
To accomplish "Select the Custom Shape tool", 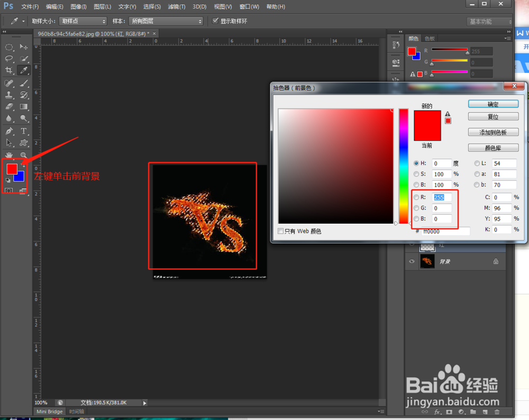I will (24, 143).
